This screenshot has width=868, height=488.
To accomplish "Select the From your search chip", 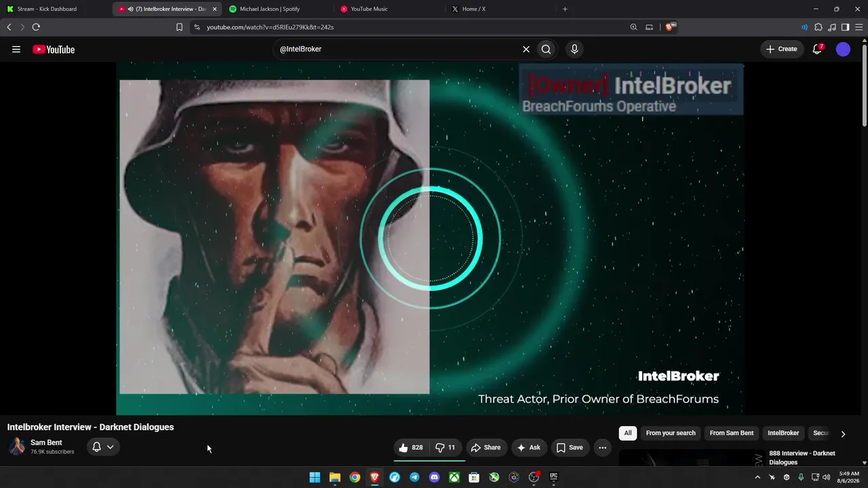I will [x=671, y=433].
